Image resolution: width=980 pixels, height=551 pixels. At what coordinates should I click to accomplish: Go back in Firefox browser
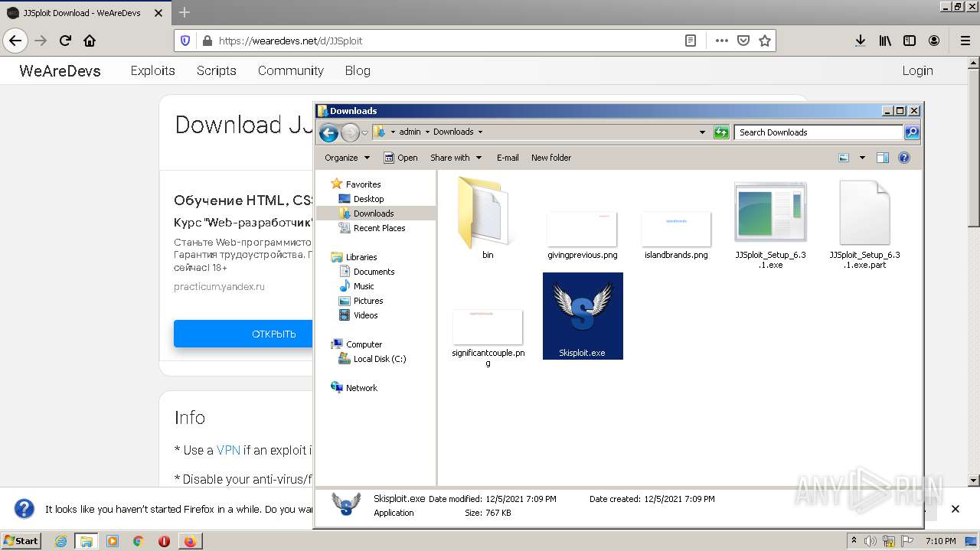(x=15, y=41)
